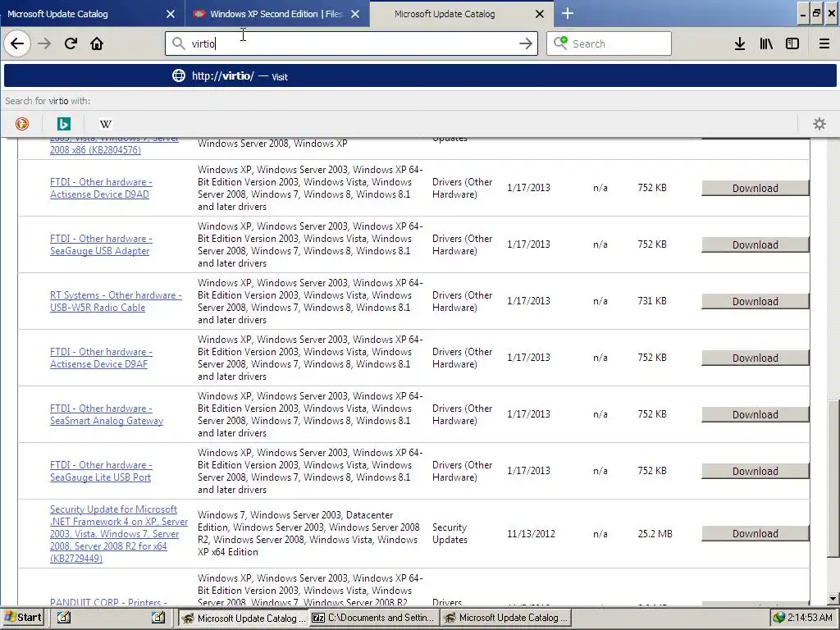
Task: Open the browser home page
Action: (97, 43)
